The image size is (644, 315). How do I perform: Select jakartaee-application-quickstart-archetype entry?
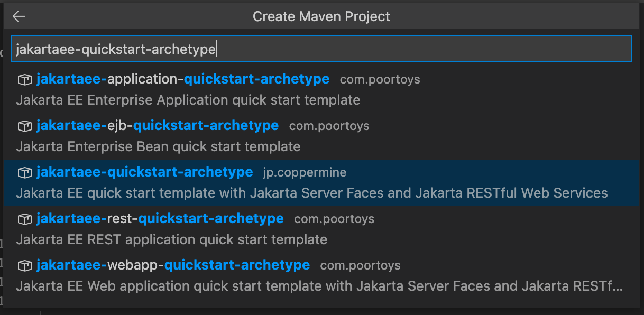tap(183, 79)
